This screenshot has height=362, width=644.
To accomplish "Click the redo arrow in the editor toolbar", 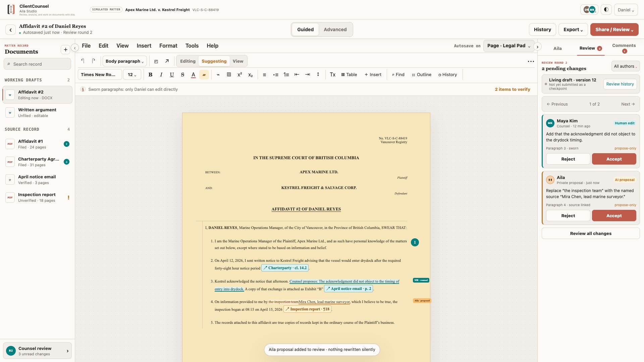I will point(94,61).
